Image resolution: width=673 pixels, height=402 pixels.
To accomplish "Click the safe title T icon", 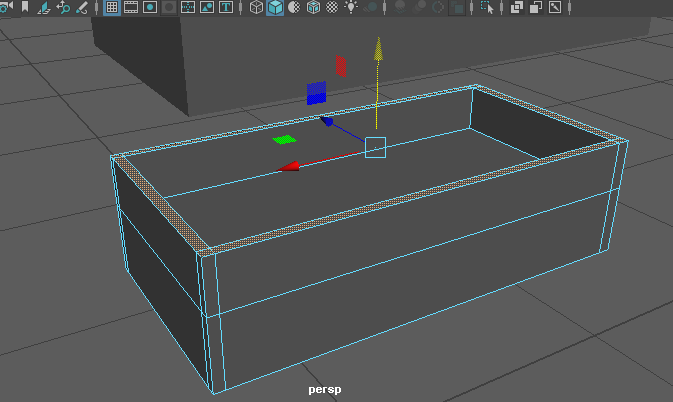I will point(226,8).
